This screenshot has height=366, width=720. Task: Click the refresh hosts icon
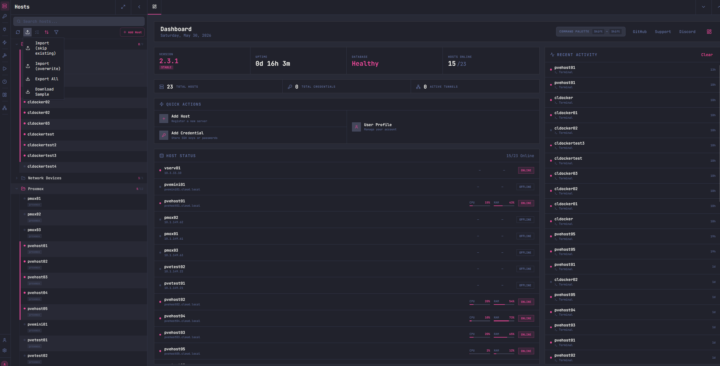(x=18, y=32)
